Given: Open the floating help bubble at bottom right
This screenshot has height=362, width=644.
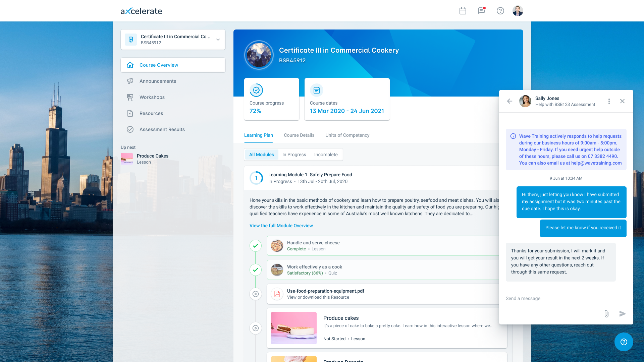Looking at the screenshot, I should tap(624, 342).
